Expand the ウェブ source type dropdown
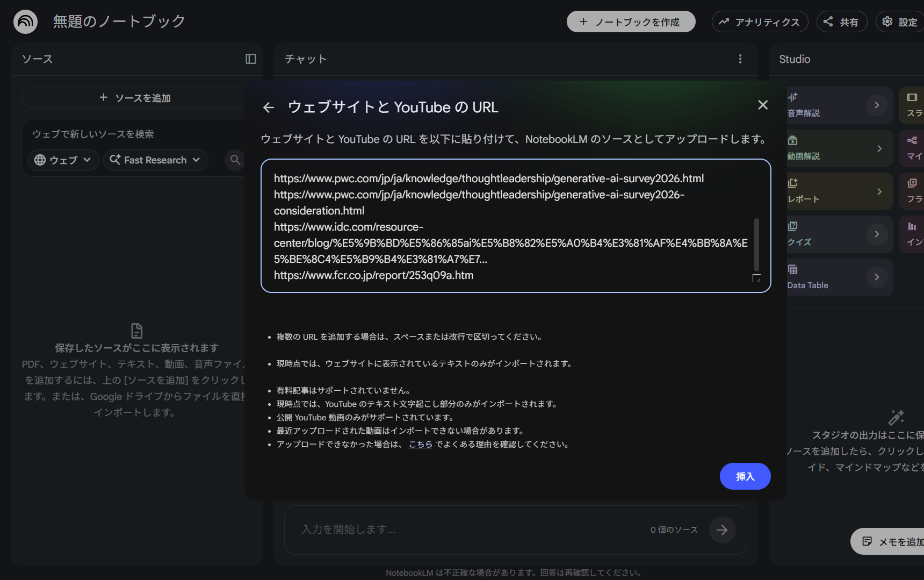924x580 pixels. (x=63, y=160)
